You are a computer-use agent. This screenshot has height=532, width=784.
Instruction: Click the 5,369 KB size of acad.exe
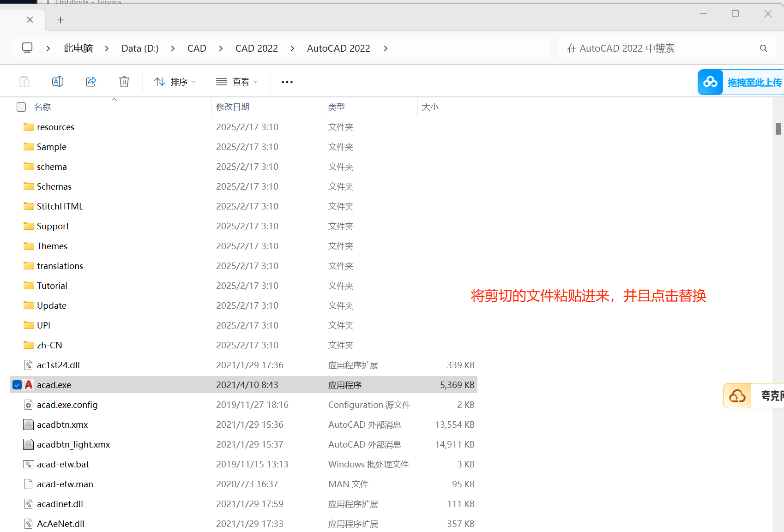tap(457, 385)
